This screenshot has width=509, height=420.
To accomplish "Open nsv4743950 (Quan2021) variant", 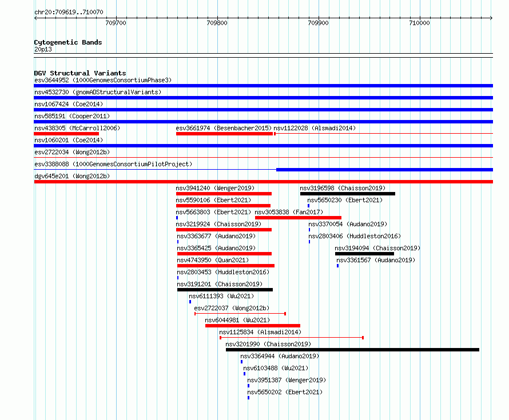I will tap(213, 260).
